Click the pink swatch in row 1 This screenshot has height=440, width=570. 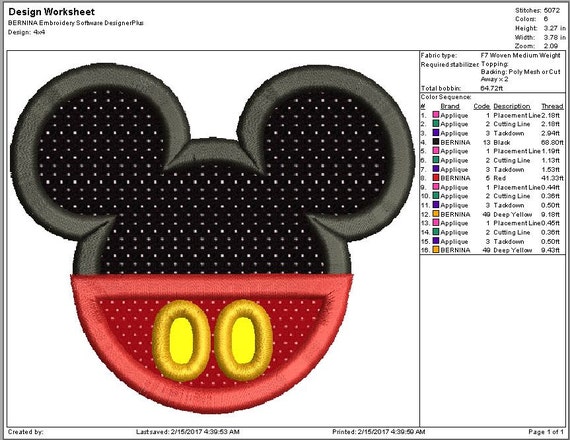point(435,115)
